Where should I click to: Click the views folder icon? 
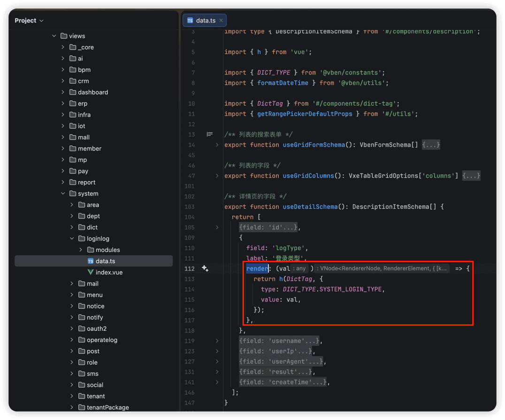tap(64, 36)
